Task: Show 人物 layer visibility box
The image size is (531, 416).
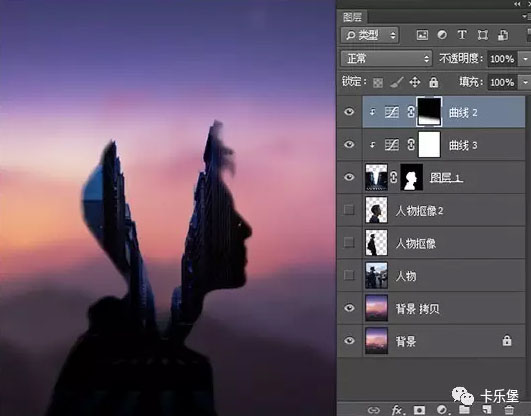Action: (349, 275)
